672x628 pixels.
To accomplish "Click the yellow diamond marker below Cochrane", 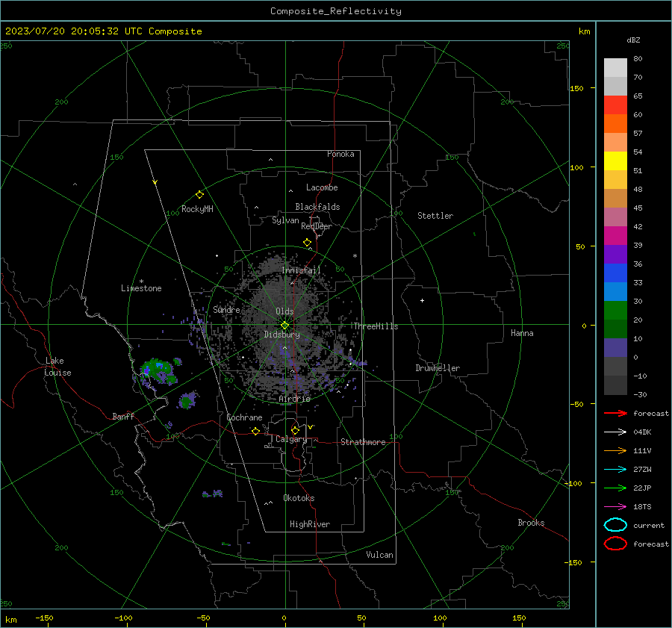I will [x=255, y=432].
